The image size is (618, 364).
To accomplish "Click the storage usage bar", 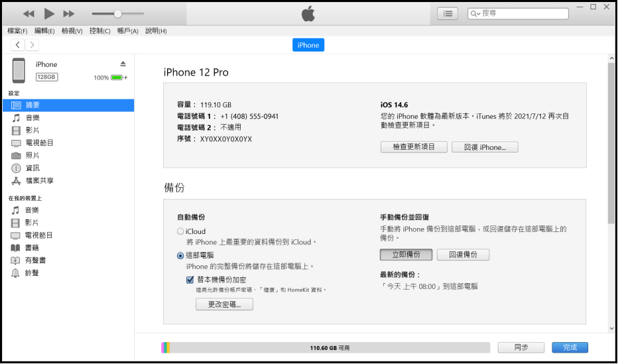I will (326, 347).
